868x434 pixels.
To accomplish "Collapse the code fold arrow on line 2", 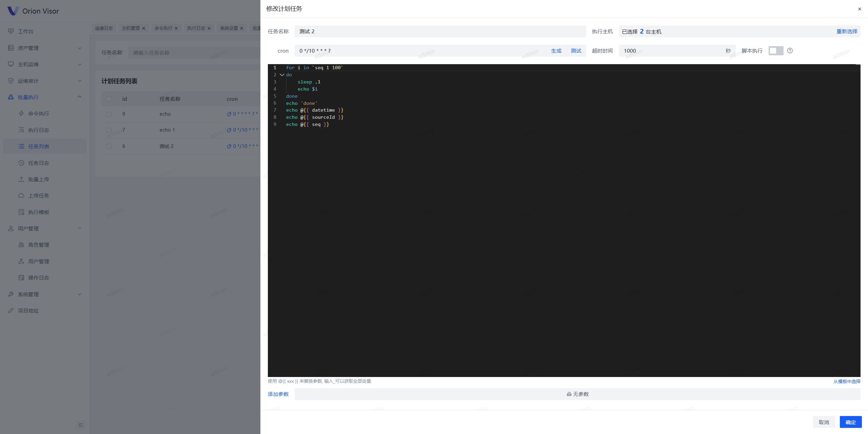I will [282, 75].
